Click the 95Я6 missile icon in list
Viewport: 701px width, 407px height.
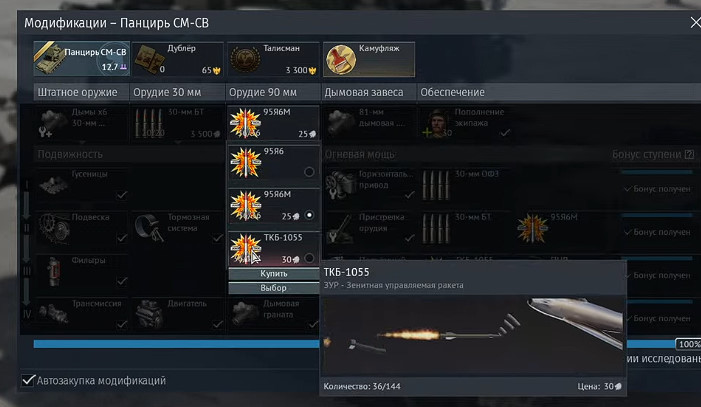tap(245, 162)
